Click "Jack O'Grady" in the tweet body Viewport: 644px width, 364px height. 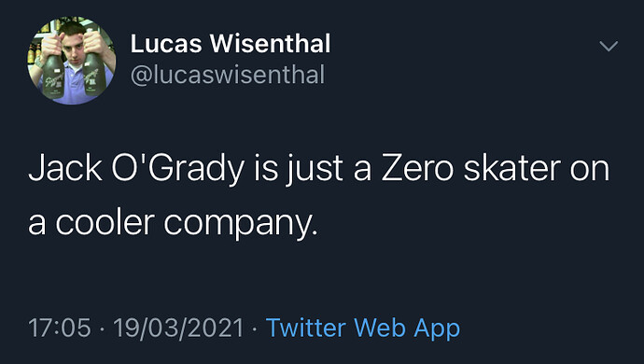[136, 170]
